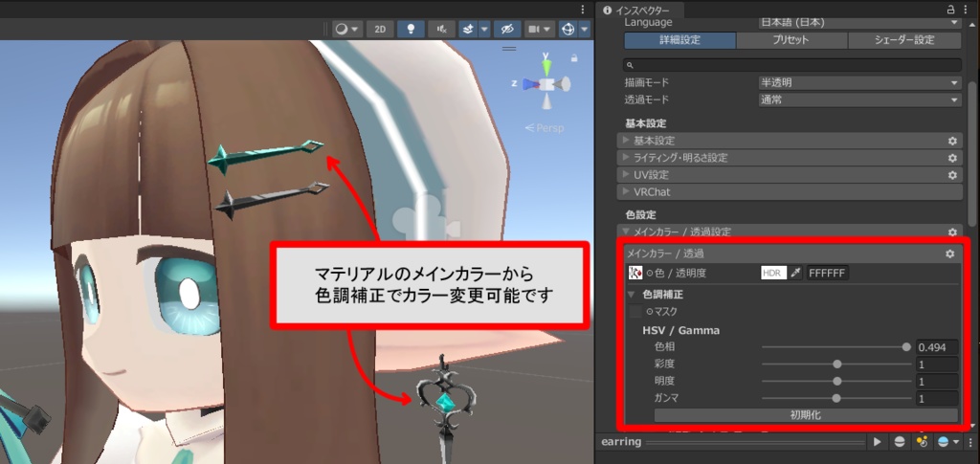980x464 pixels.
Task: Click the 初期化 reset button
Action: click(x=806, y=415)
